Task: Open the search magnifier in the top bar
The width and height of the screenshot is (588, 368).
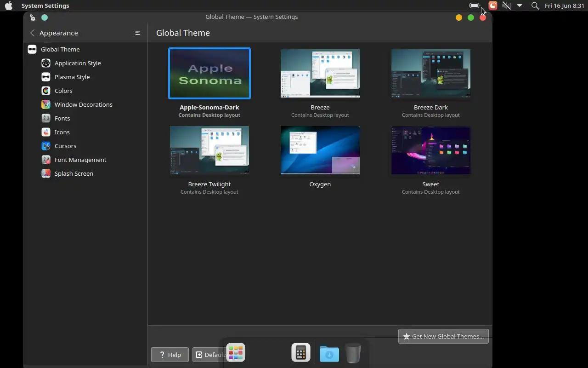Action: pos(535,6)
